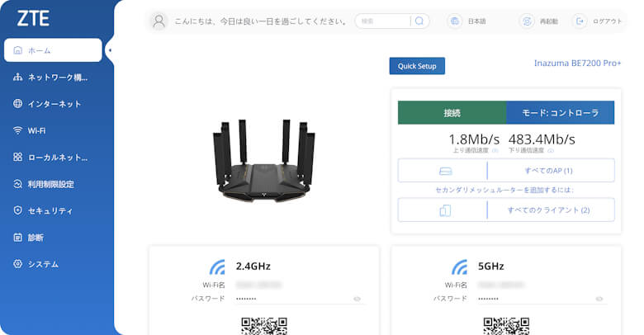The image size is (644, 335).
Task: Click the access point router icon
Action: (446, 171)
